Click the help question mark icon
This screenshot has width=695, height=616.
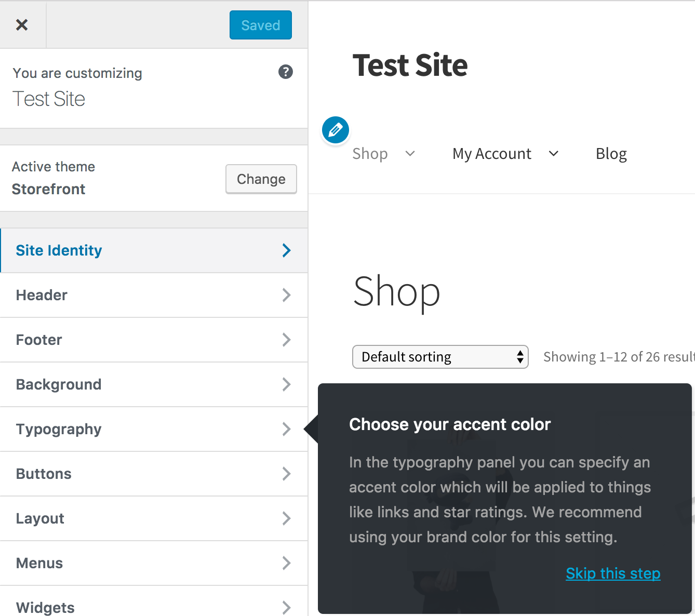pyautogui.click(x=286, y=72)
